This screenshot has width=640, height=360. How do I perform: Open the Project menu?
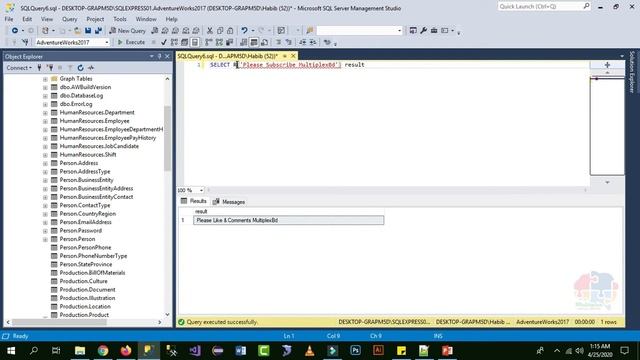tap(95, 19)
